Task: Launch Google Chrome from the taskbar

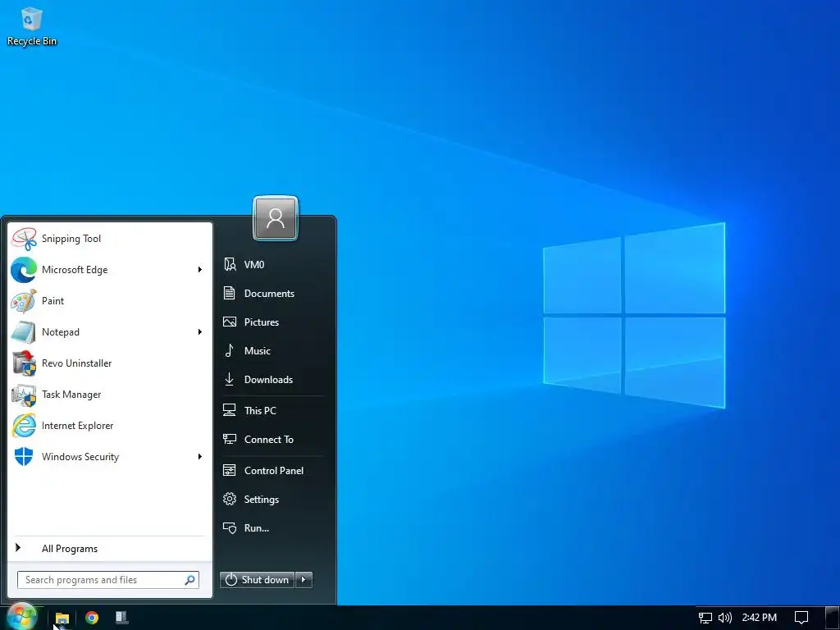Action: click(x=92, y=618)
